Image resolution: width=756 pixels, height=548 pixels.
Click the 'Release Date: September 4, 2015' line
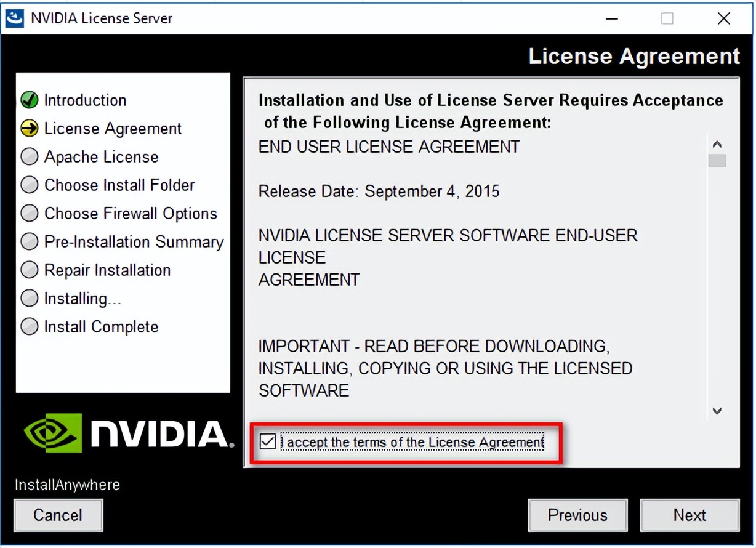(x=379, y=191)
